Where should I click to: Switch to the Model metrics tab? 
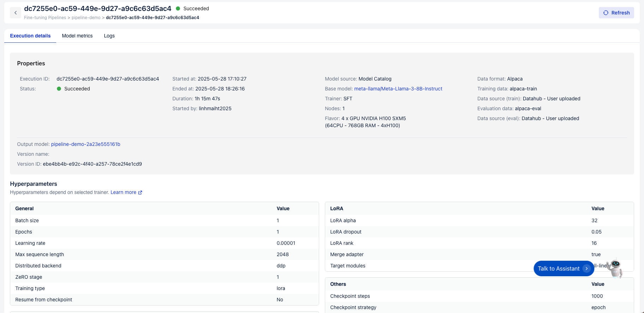pos(77,36)
